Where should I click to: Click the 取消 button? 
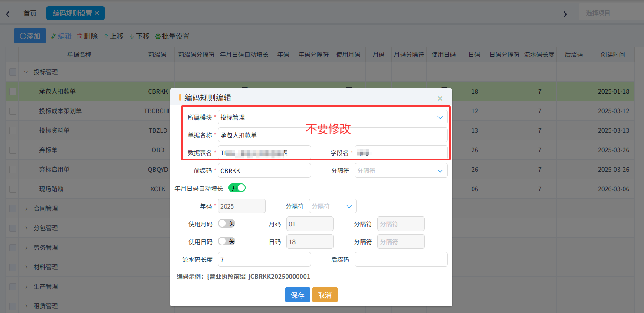click(325, 295)
